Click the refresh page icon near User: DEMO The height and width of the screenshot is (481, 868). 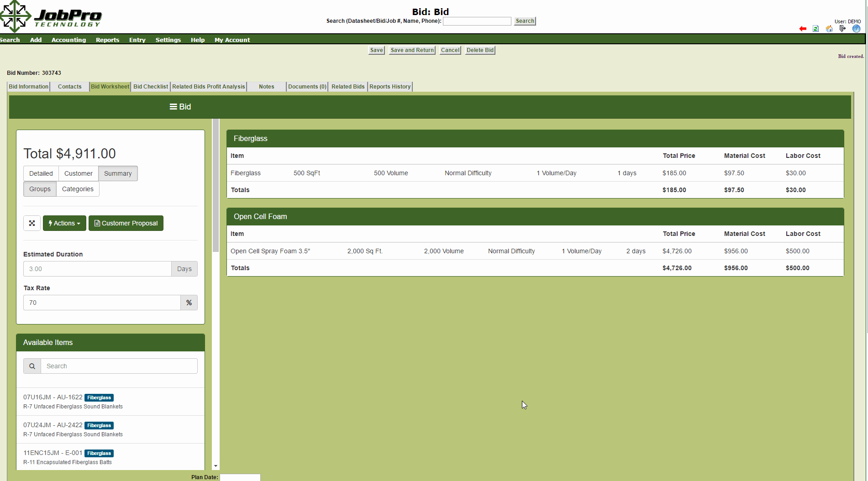815,28
